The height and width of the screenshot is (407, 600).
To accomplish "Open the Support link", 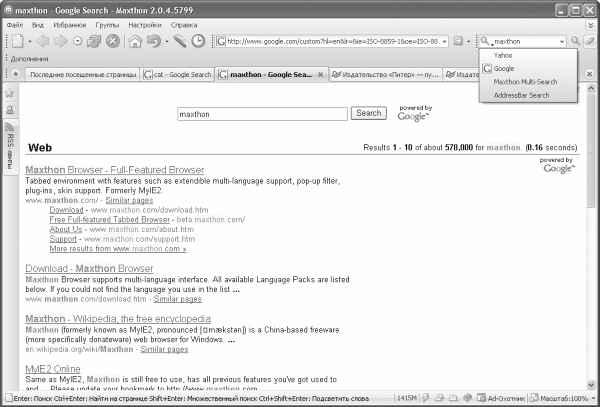I will pos(63,239).
